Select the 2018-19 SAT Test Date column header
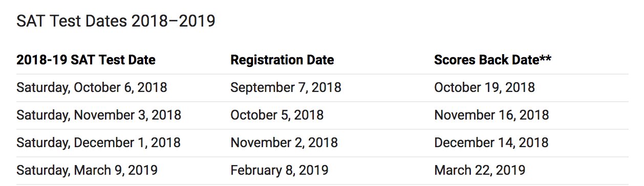Screen dimensions: 644x186 [x=86, y=60]
